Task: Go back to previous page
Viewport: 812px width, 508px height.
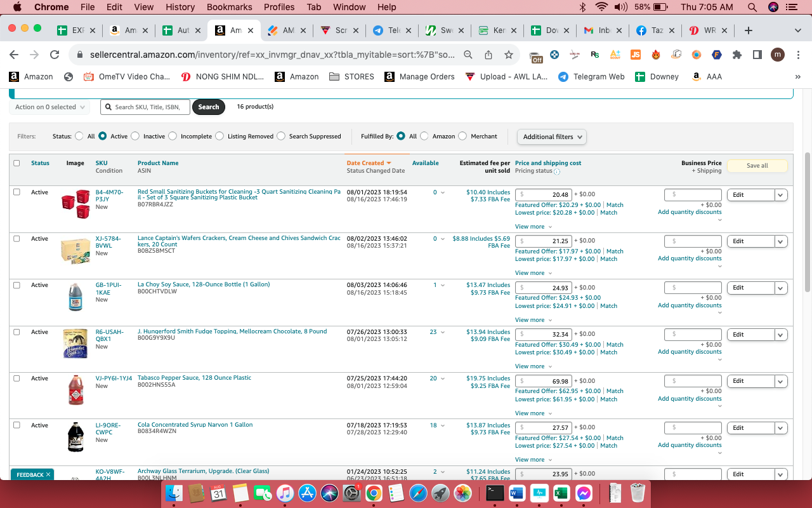Action: (x=14, y=55)
